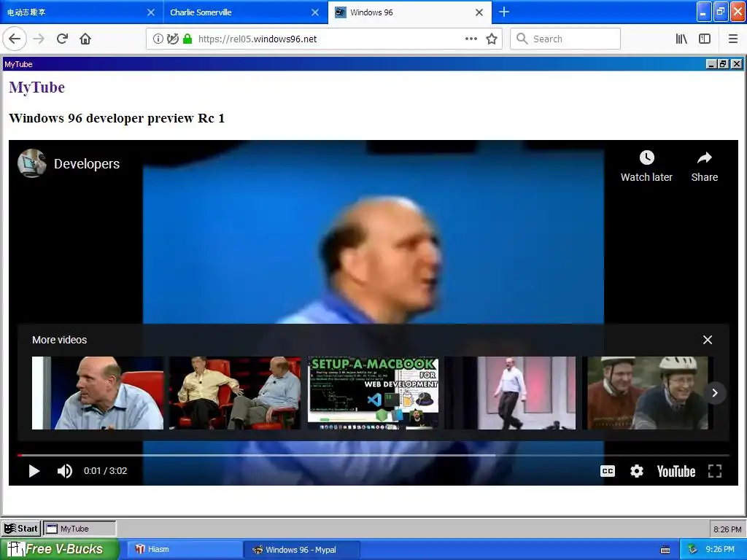The image size is (747, 560).
Task: Open page actions three-dot menu
Action: (471, 39)
